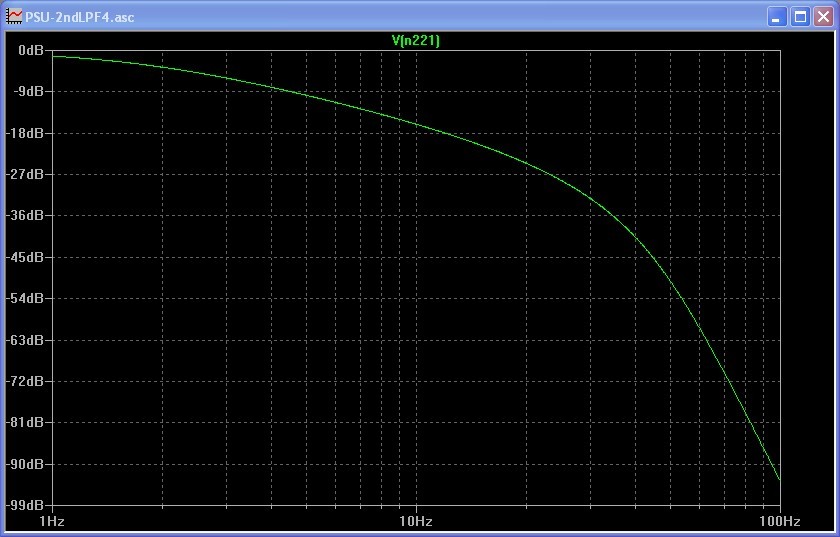The image size is (840, 537).
Task: Click the V(n221) trace label
Action: 416,40
